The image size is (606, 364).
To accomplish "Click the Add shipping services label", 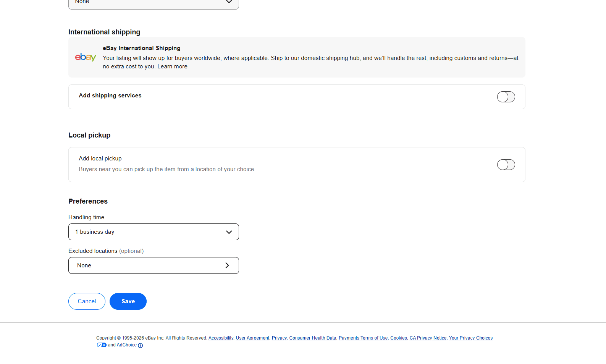I will [x=110, y=95].
